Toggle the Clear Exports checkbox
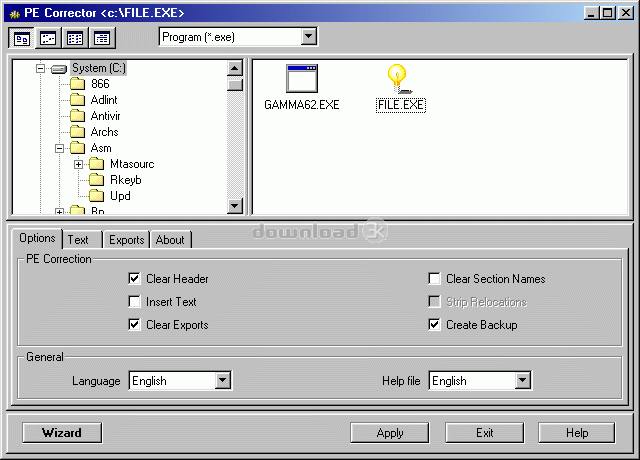The width and height of the screenshot is (640, 460). (134, 324)
